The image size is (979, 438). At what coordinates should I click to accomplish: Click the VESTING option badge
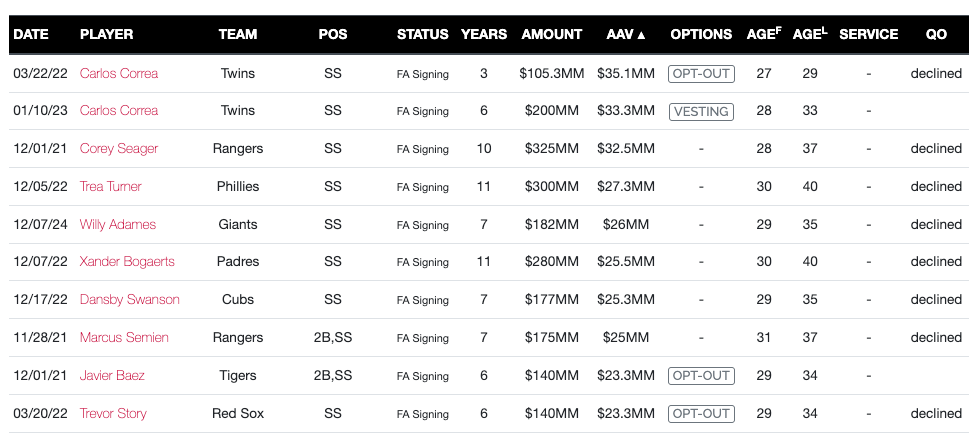coord(701,111)
